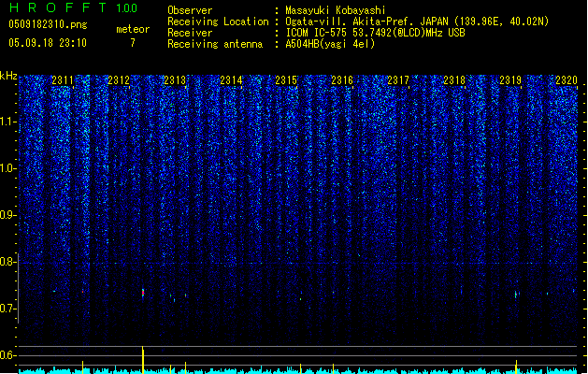Screen dimensions: 588x374
Task: Click the 2320 time marker
Action: (x=566, y=80)
